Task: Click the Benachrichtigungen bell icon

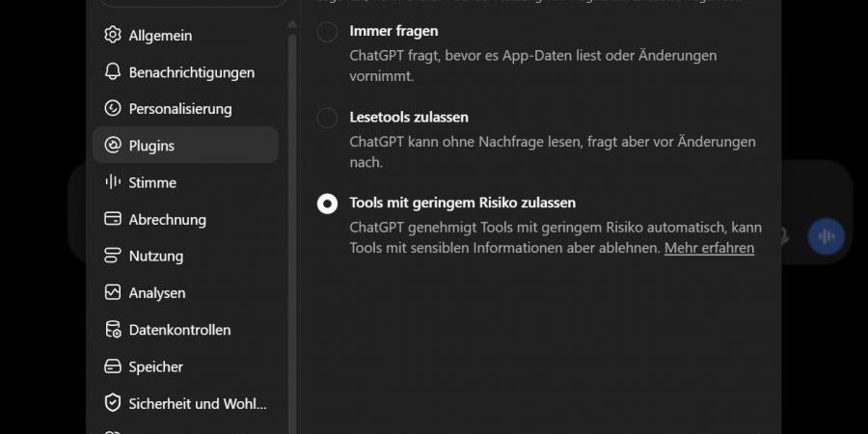Action: click(113, 72)
